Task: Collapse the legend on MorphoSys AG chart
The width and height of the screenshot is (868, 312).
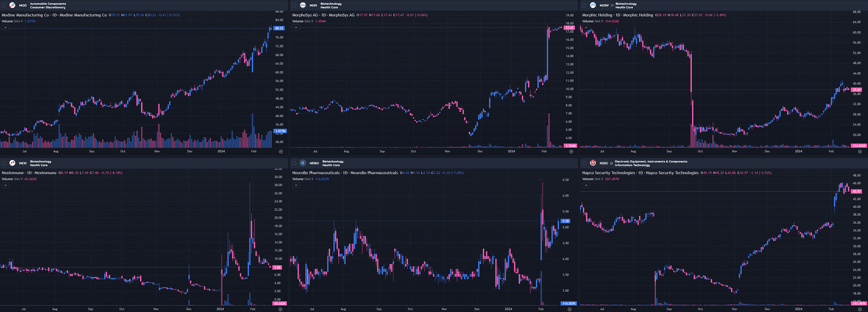Action: 296,27
